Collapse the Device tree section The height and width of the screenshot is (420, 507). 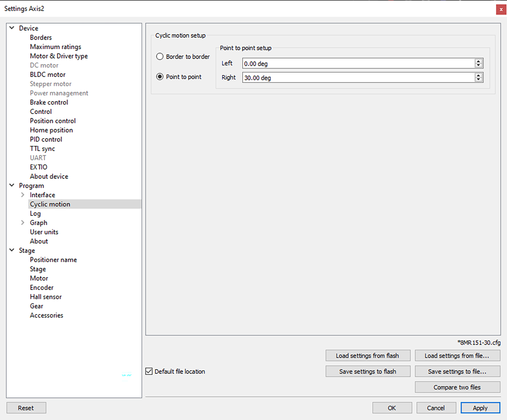tap(12, 28)
